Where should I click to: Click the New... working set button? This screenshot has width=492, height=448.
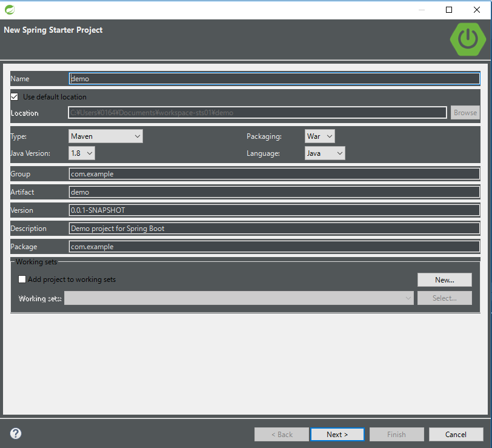(x=445, y=279)
